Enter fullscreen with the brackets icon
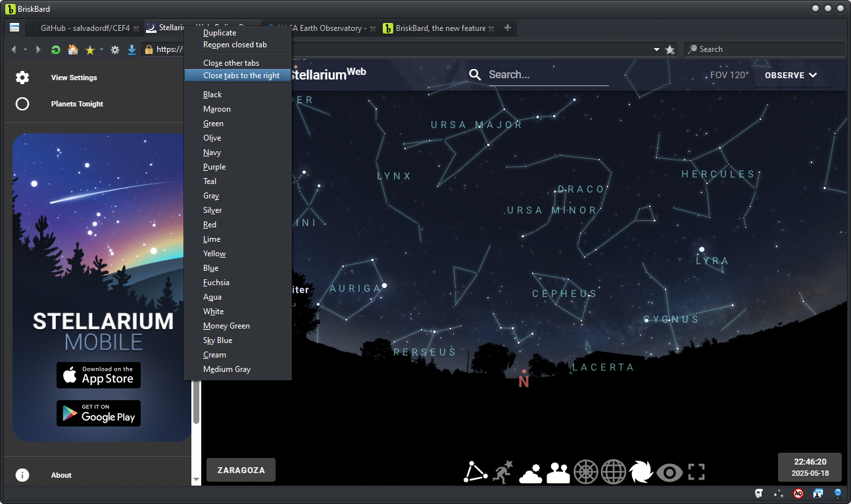 click(x=696, y=472)
